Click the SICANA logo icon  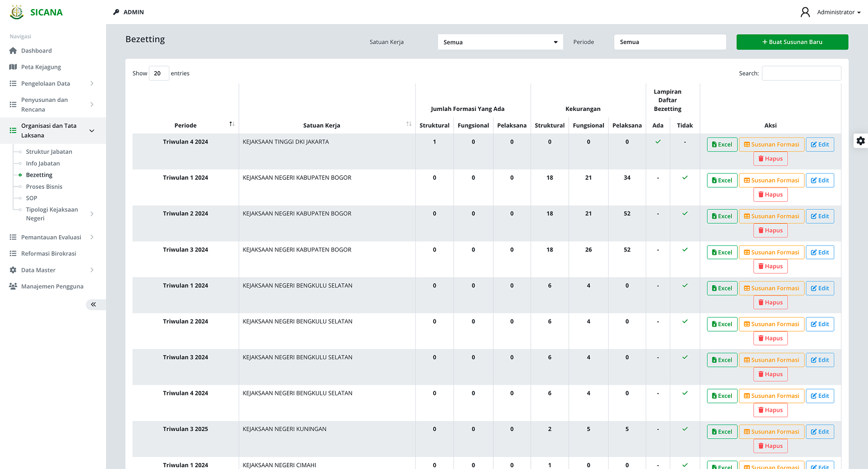17,12
